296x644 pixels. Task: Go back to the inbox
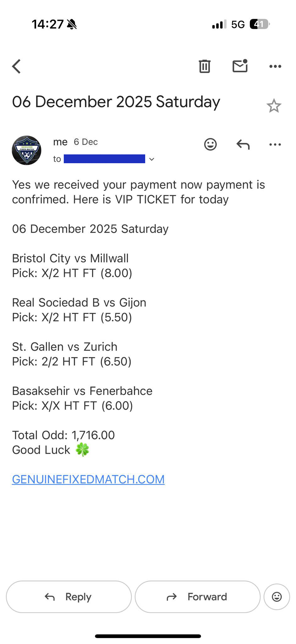point(16,66)
